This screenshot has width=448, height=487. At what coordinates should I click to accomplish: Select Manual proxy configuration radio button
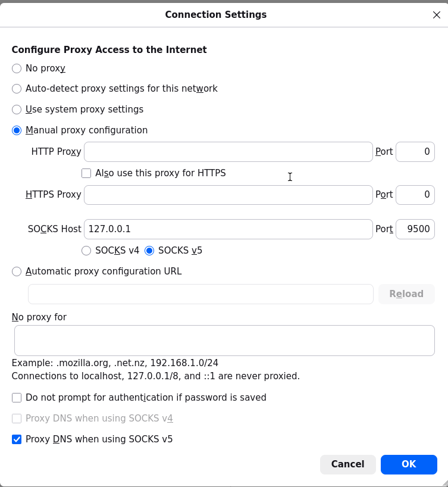pos(17,130)
